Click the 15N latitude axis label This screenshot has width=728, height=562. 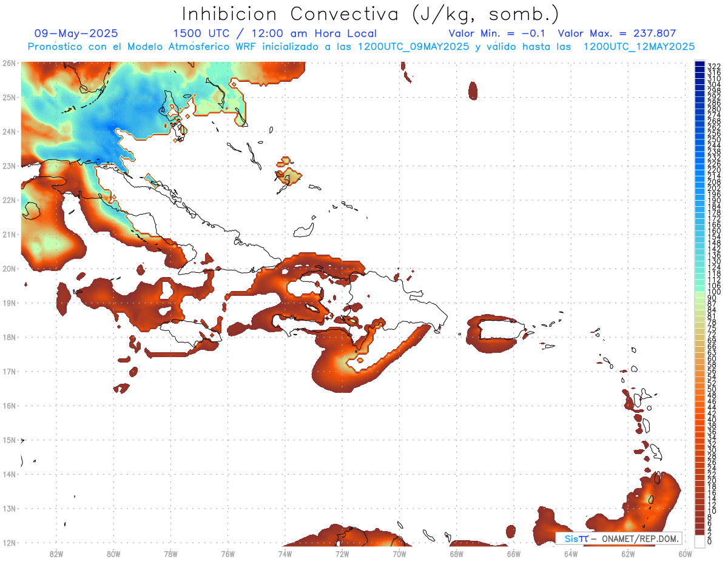9,440
